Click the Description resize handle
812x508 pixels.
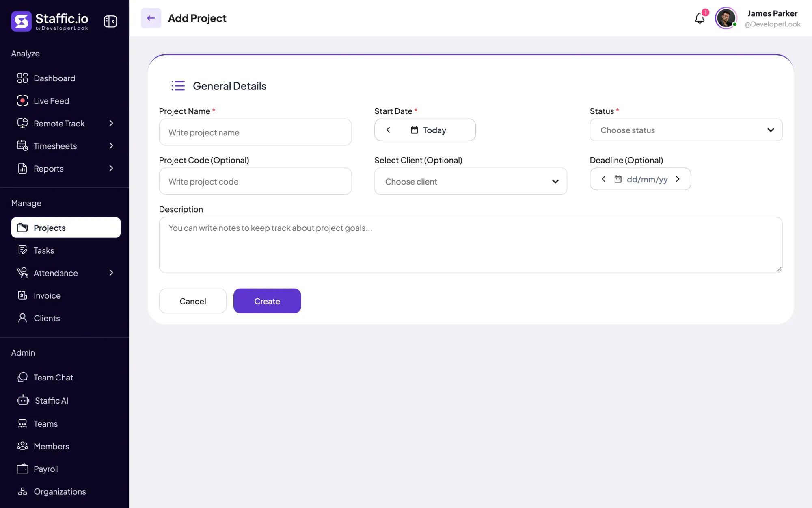(779, 269)
